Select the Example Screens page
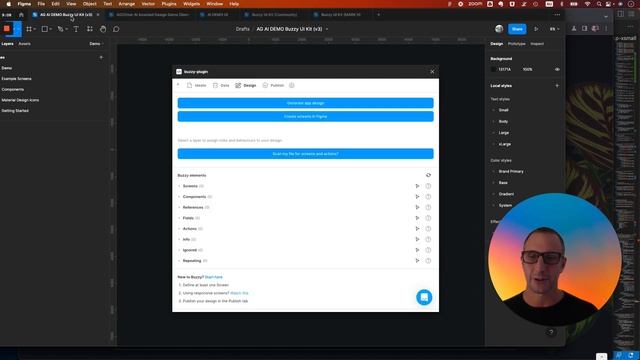This screenshot has width=640, height=360. pos(16,79)
